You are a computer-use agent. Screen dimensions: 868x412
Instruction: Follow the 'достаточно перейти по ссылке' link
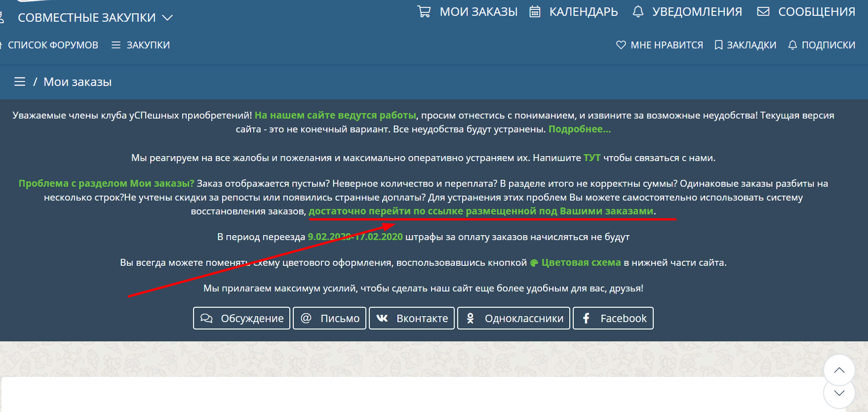481,211
